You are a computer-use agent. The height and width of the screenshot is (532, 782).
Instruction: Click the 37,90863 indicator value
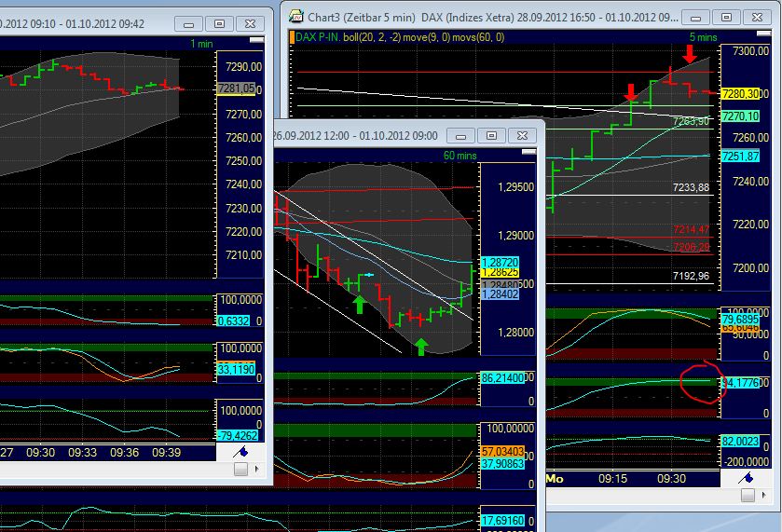click(502, 464)
